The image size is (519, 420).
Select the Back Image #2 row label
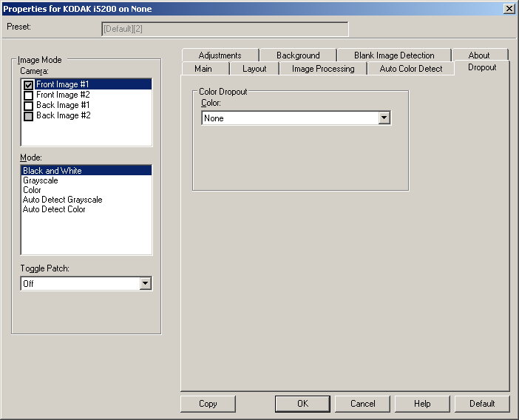64,115
